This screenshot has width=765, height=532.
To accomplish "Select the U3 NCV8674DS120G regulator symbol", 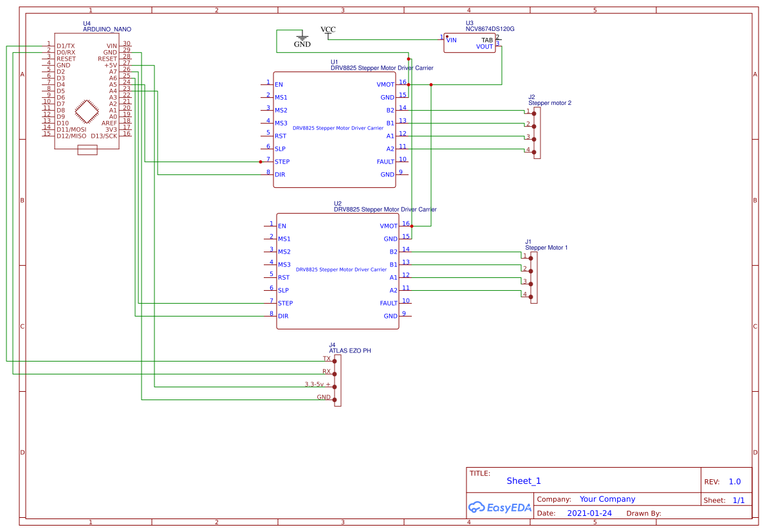I will tap(469, 42).
